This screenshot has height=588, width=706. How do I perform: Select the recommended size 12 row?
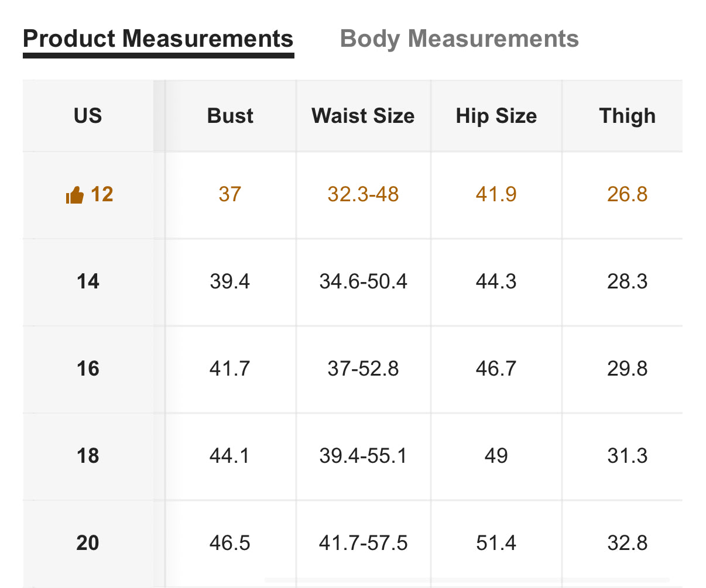tap(352, 195)
